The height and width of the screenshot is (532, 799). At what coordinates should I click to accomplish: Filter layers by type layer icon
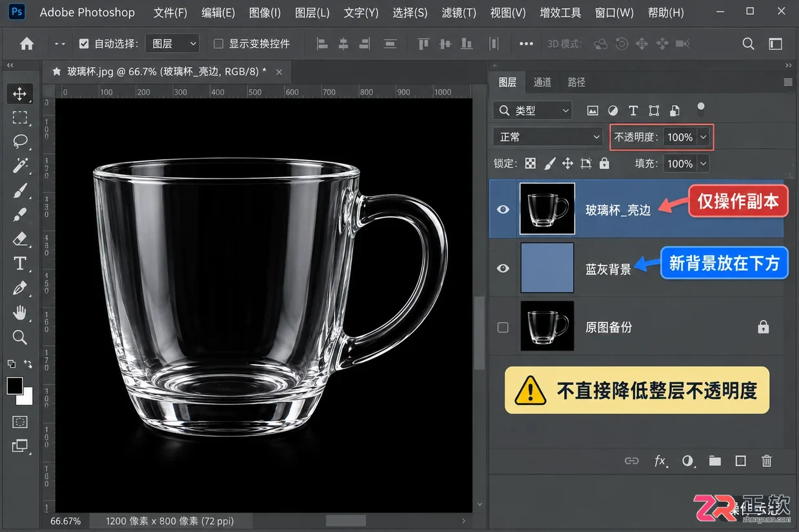click(x=633, y=111)
